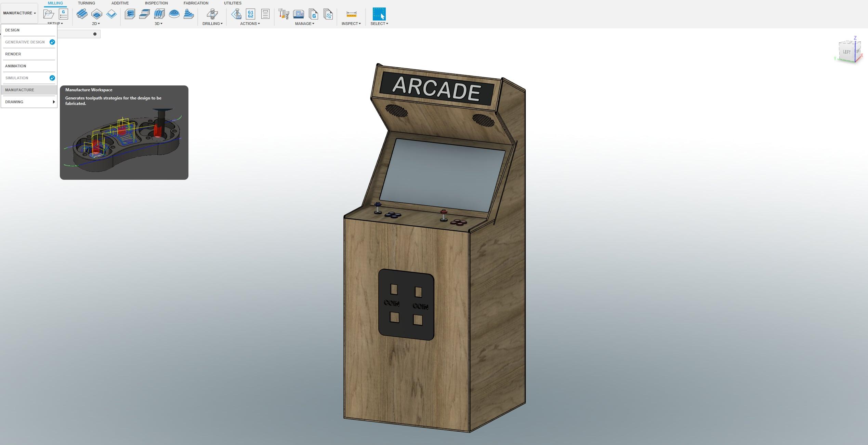The width and height of the screenshot is (868, 445).
Task: Choose DRAWING workspace from menu
Action: [29, 102]
